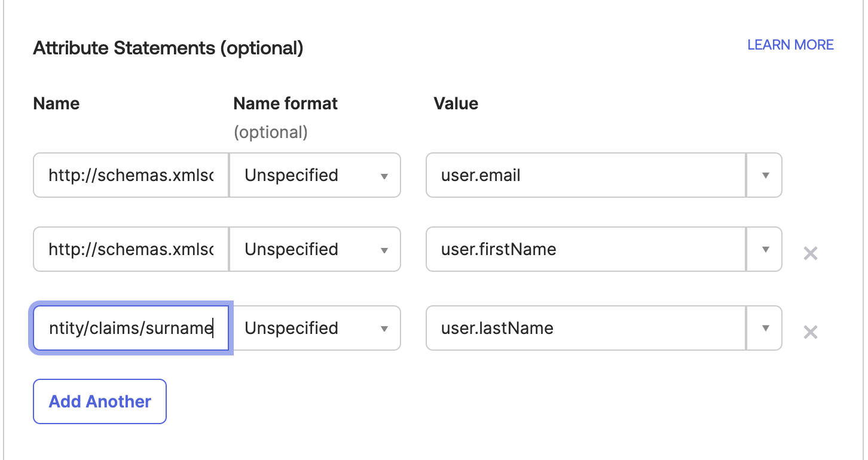Click the Add Another button
868x460 pixels.
click(99, 401)
